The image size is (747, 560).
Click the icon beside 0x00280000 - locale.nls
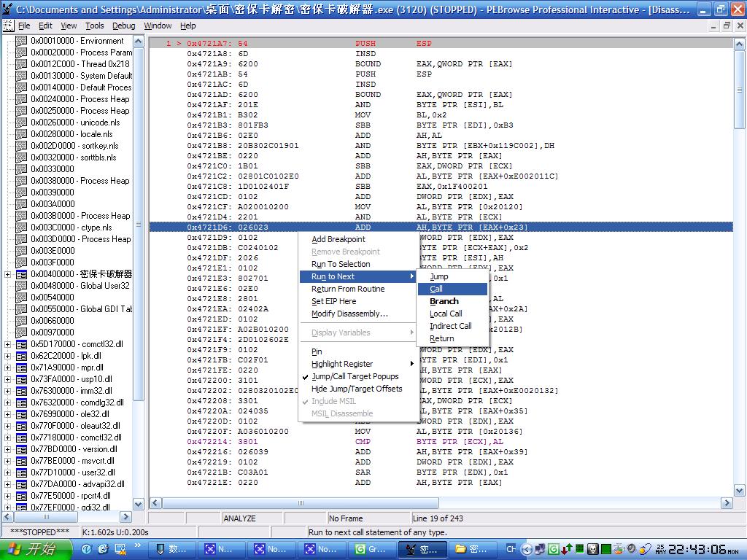[21, 134]
